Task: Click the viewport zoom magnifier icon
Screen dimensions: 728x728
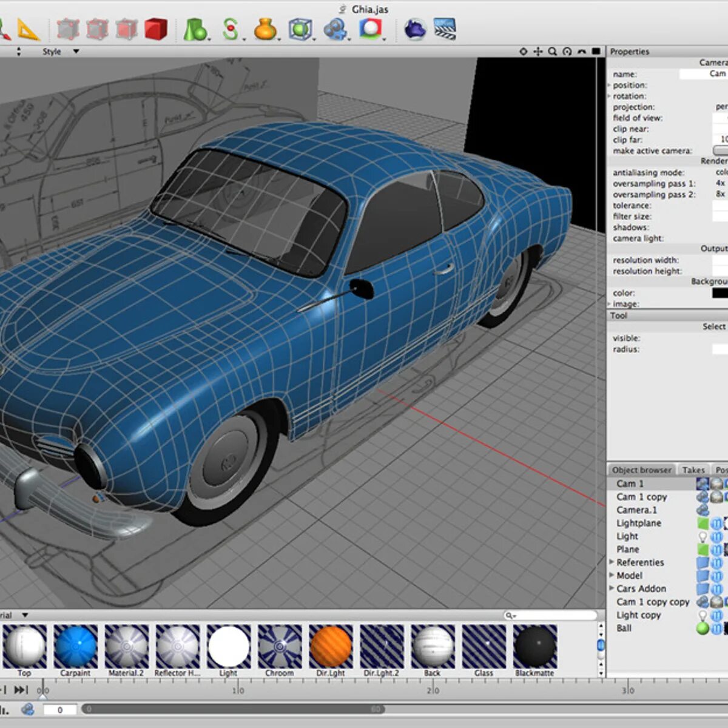Action: [553, 52]
